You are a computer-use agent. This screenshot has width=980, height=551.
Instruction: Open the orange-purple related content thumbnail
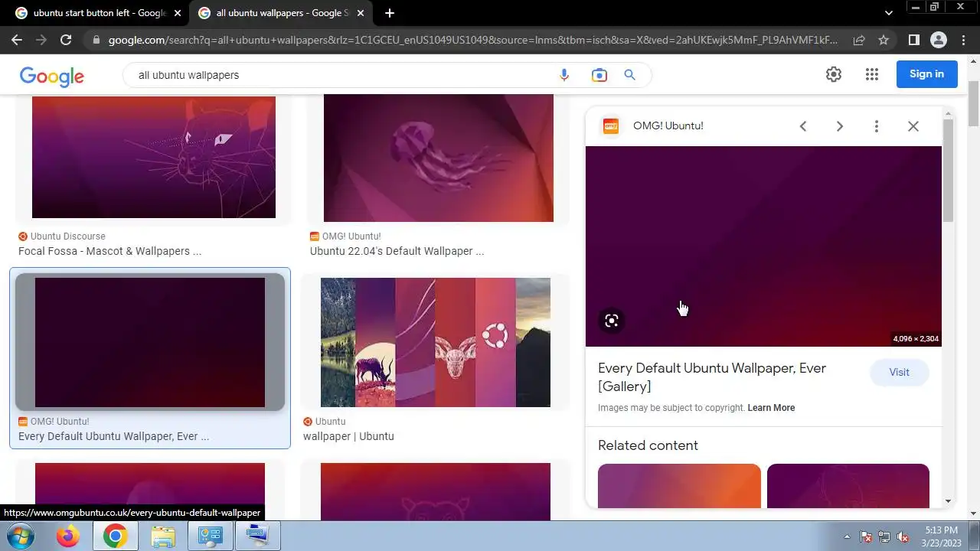pyautogui.click(x=679, y=485)
